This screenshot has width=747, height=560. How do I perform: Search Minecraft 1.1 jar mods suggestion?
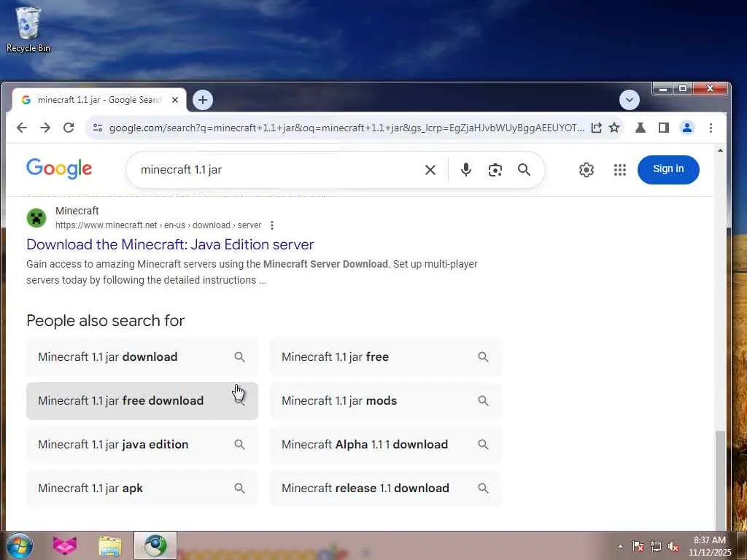(385, 401)
